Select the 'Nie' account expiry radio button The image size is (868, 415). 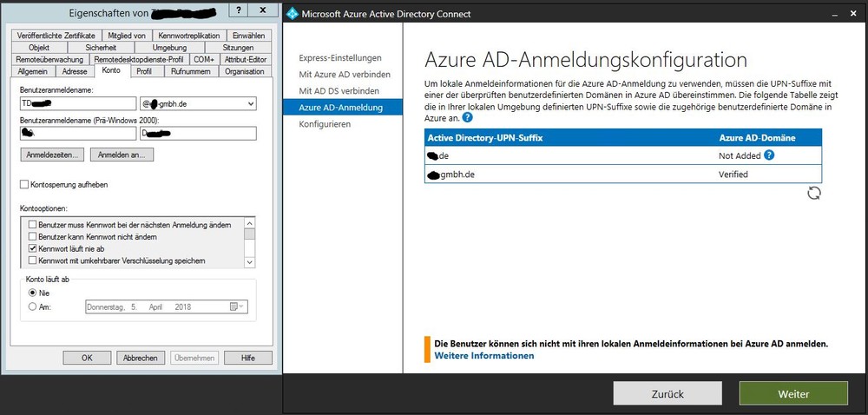tap(33, 293)
